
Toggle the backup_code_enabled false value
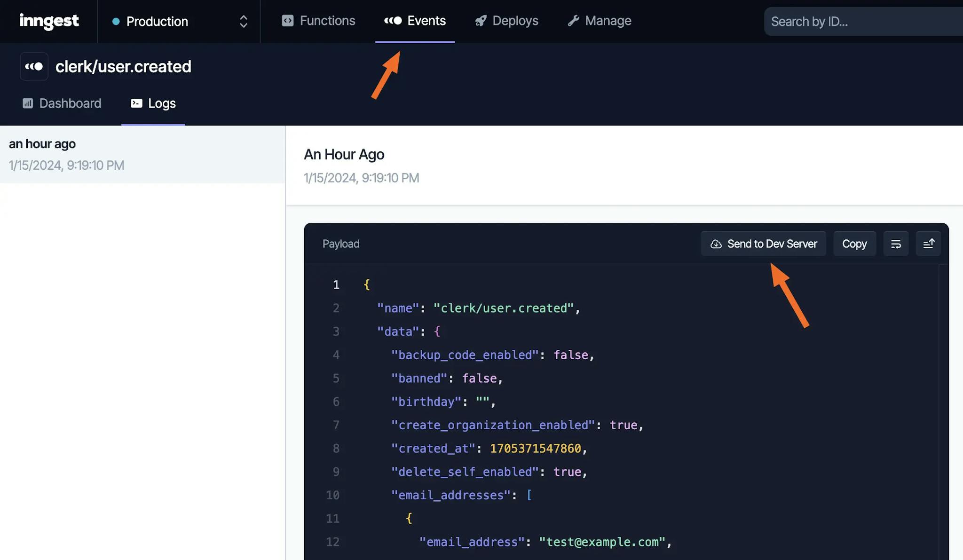tap(570, 355)
